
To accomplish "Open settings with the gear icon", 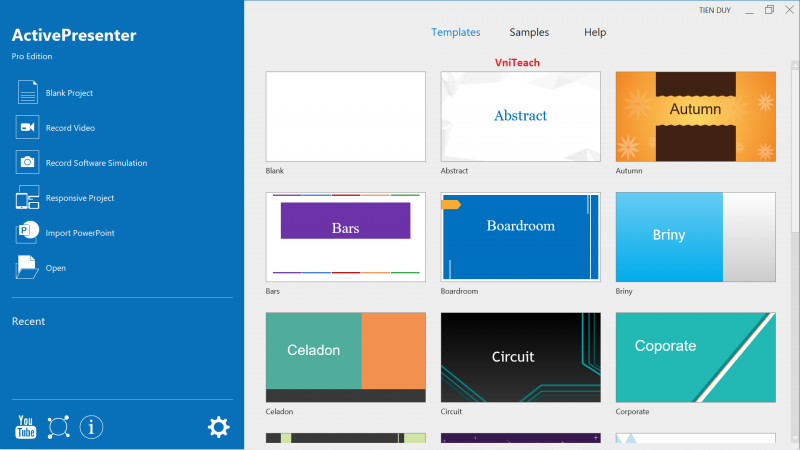I will click(x=218, y=427).
